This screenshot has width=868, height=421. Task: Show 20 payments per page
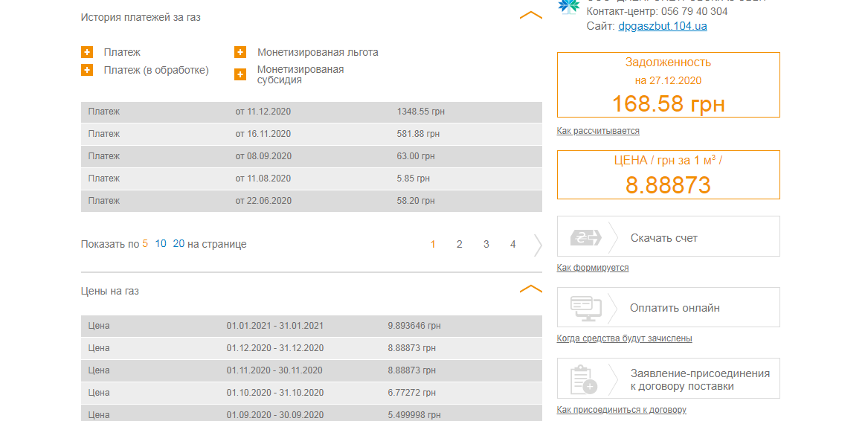pyautogui.click(x=179, y=243)
